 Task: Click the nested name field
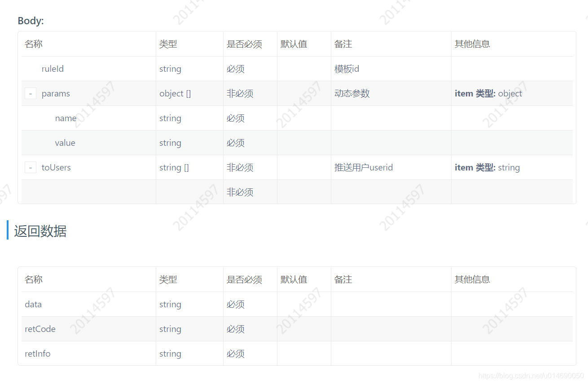[66, 118]
